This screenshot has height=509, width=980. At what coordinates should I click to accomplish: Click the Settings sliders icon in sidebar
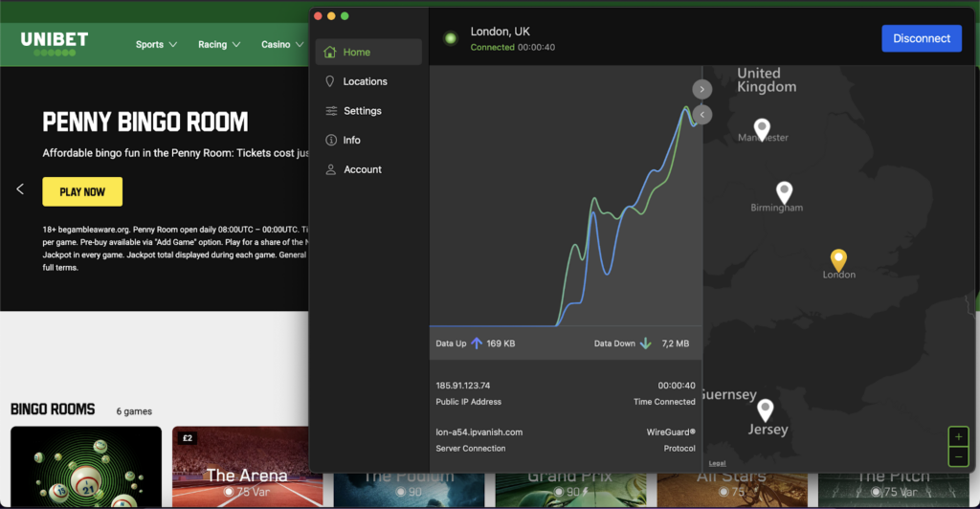click(x=331, y=111)
